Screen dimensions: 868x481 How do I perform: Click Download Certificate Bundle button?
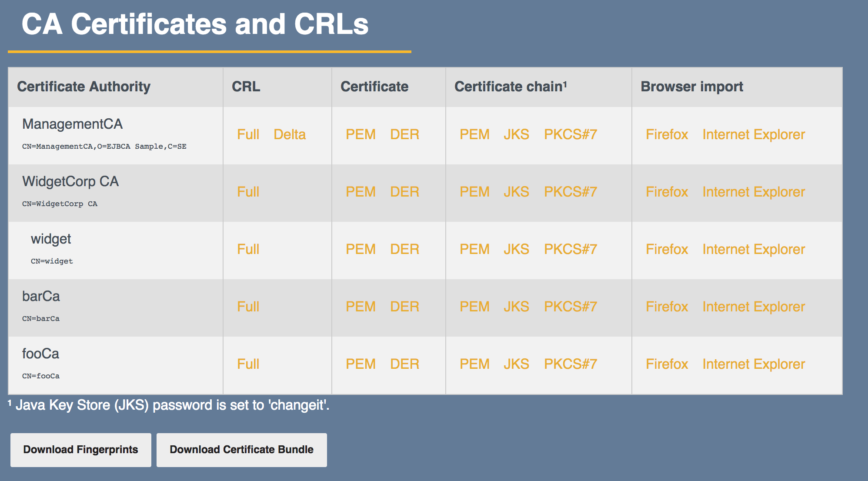click(x=241, y=450)
